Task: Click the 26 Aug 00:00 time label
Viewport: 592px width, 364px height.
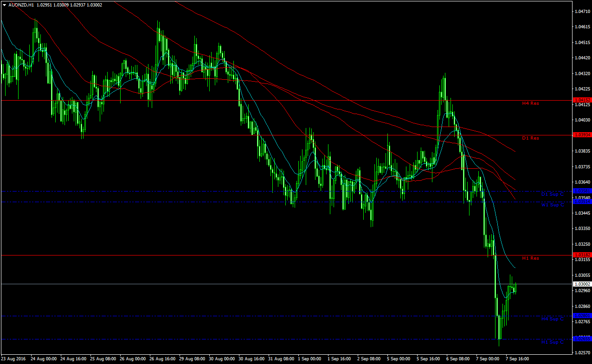Action: 133,359
